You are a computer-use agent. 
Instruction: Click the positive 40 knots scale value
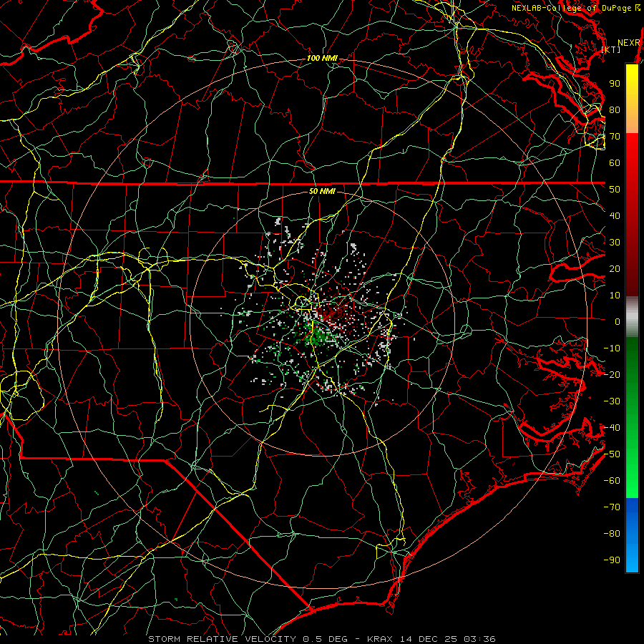[x=615, y=215]
